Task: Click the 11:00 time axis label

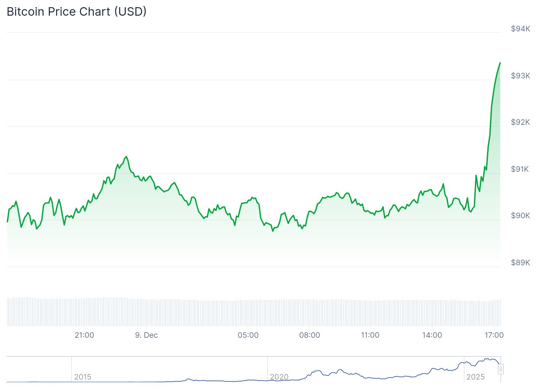Action: point(370,335)
